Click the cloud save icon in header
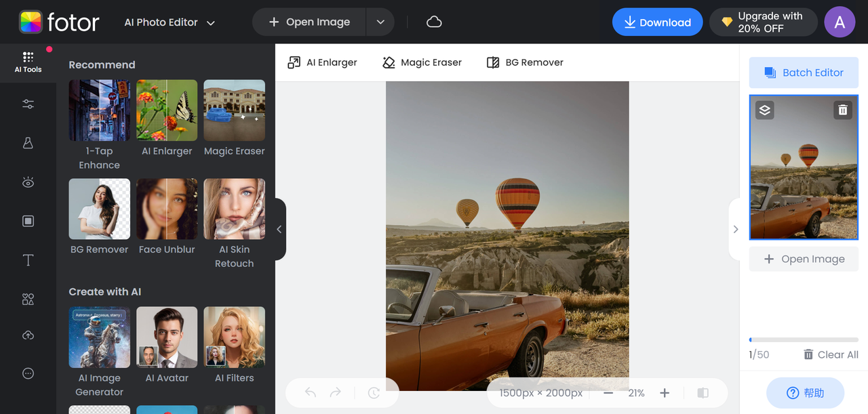Screen dimensions: 868x414 tap(434, 22)
